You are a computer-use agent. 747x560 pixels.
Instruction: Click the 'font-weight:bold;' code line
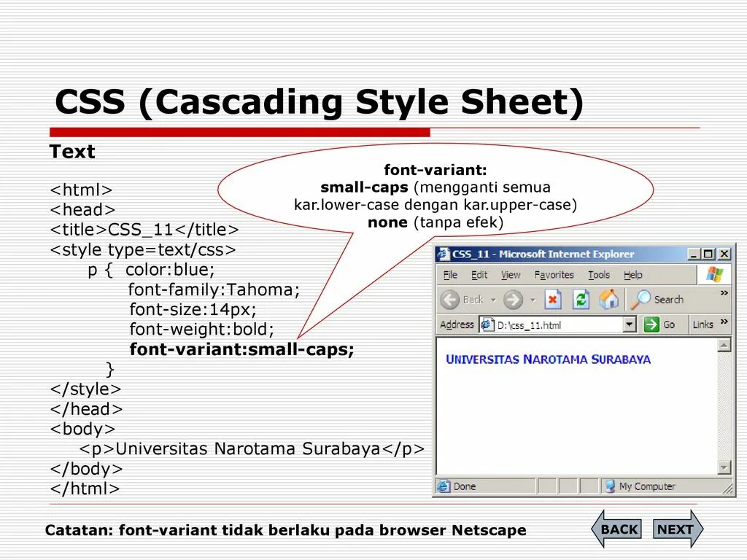coord(202,329)
